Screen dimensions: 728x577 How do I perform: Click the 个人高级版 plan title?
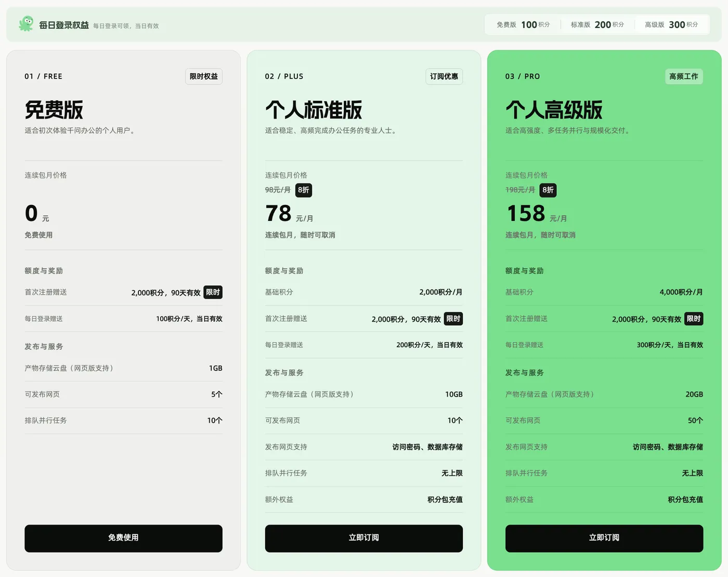point(554,110)
